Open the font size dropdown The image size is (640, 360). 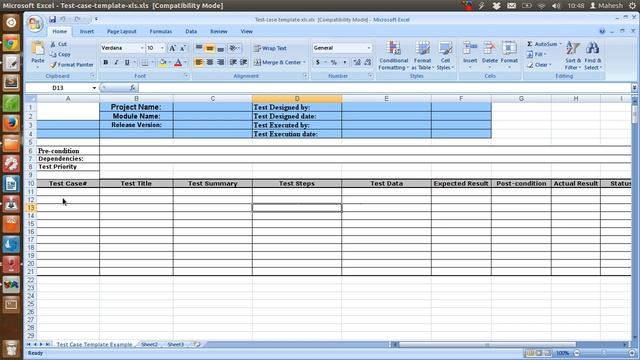tap(162, 48)
